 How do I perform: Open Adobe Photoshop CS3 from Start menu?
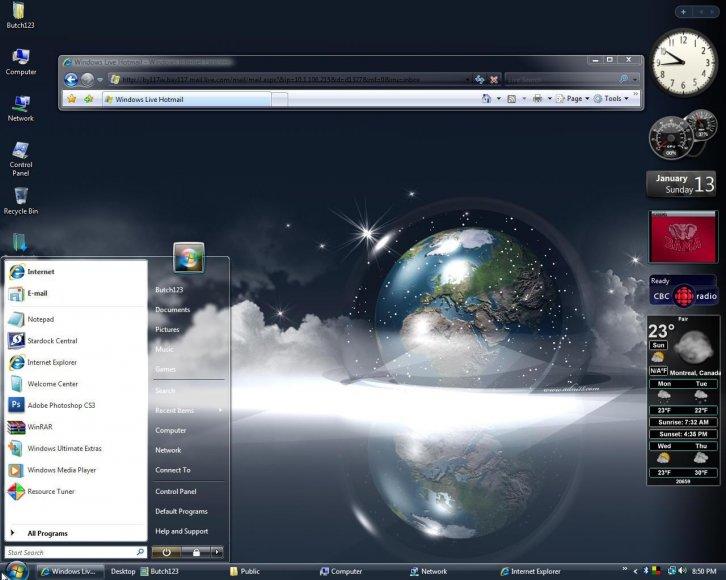76,405
